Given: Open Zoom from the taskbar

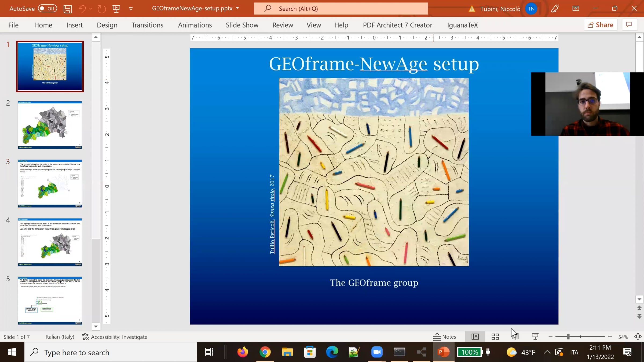Looking at the screenshot, I should 377,352.
